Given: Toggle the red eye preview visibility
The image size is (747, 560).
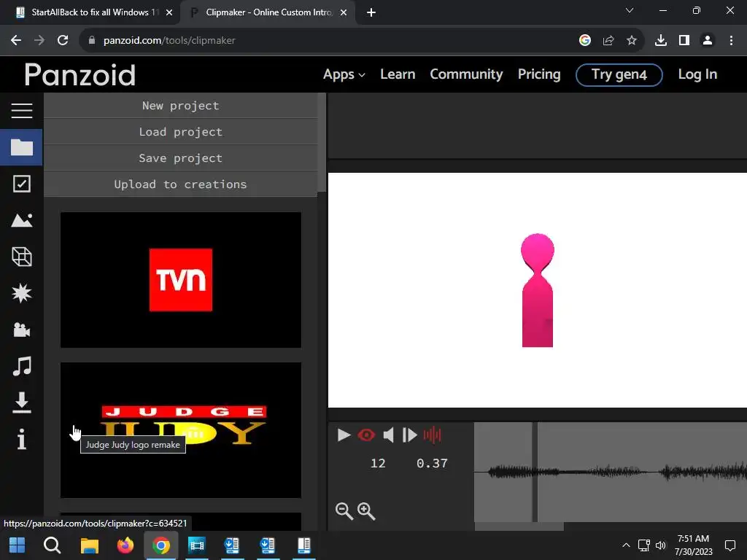Looking at the screenshot, I should pyautogui.click(x=366, y=435).
